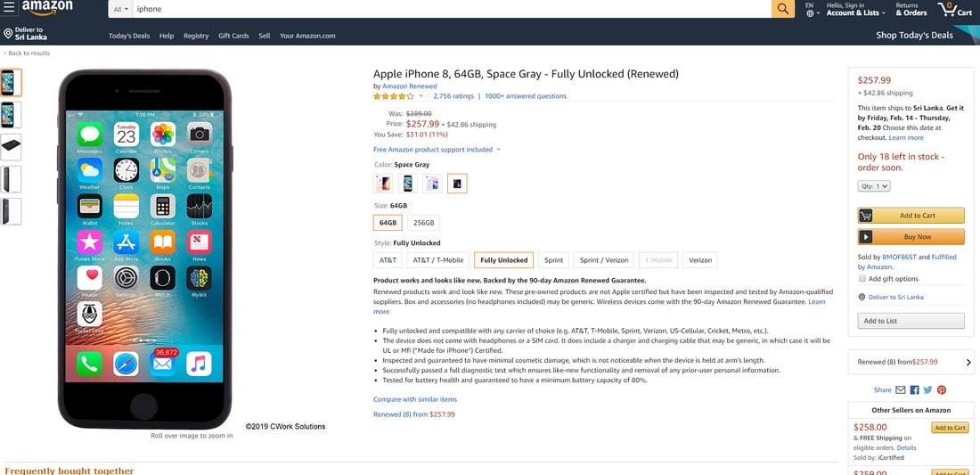Viewport: 980px width, 475px height.
Task: Open the 2,756 ratings link
Action: (x=453, y=96)
